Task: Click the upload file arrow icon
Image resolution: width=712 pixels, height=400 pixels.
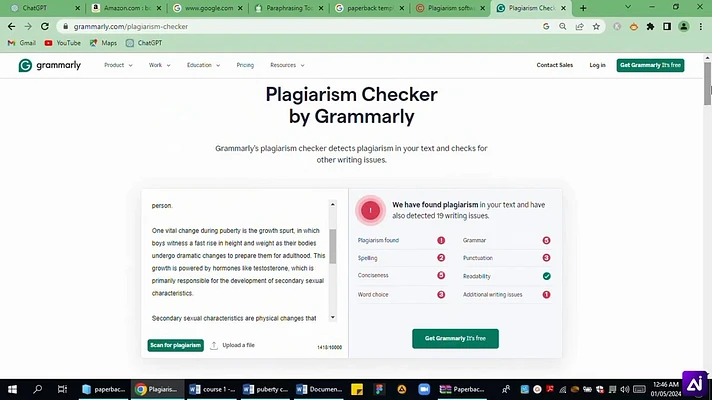Action: [214, 346]
